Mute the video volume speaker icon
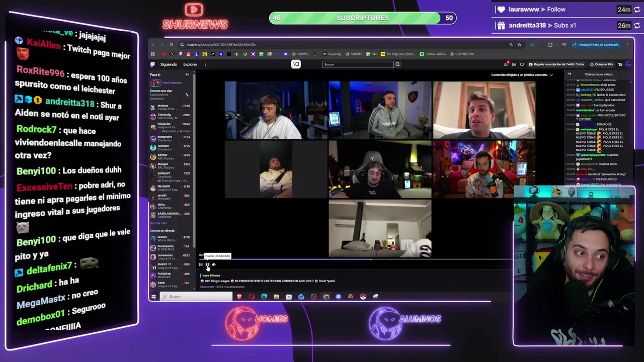This screenshot has height=362, width=644. tap(214, 264)
